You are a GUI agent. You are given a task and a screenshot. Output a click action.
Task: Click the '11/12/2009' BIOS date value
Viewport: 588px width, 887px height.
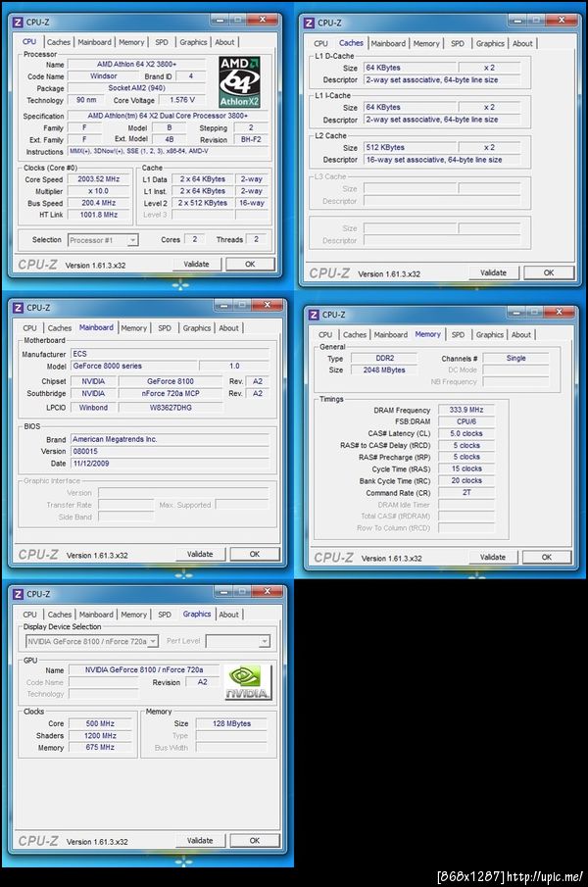(x=170, y=464)
